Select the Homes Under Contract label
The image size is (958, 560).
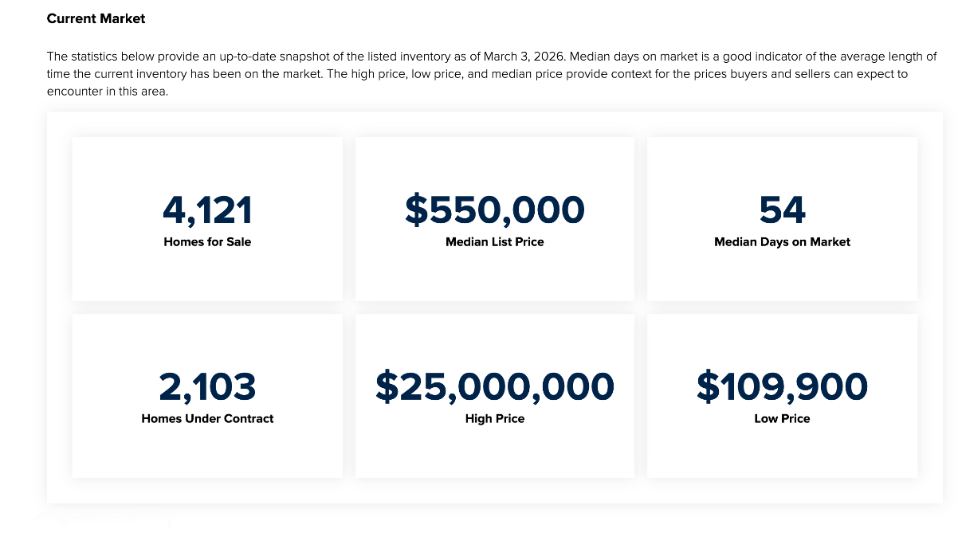point(207,419)
